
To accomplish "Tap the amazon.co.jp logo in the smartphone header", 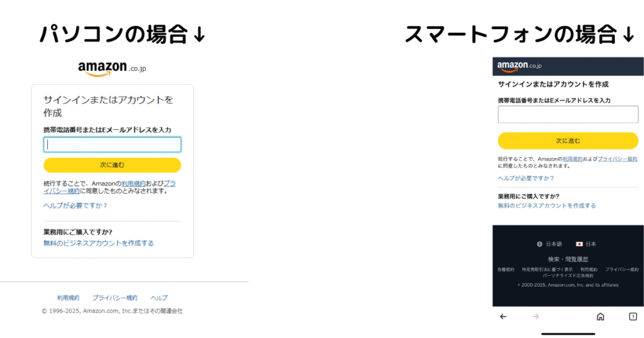I will pyautogui.click(x=519, y=66).
